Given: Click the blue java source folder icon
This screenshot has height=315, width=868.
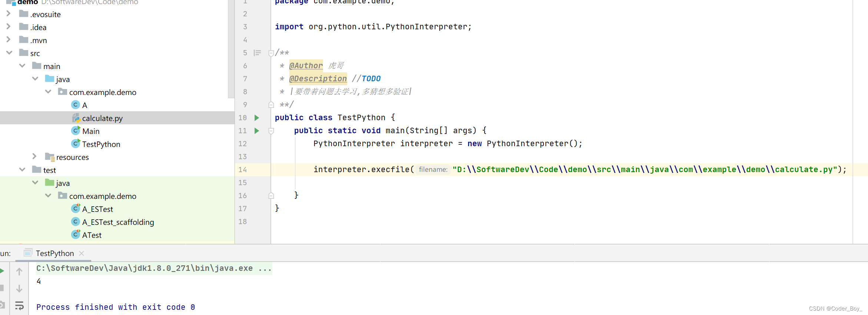Looking at the screenshot, I should pos(50,79).
